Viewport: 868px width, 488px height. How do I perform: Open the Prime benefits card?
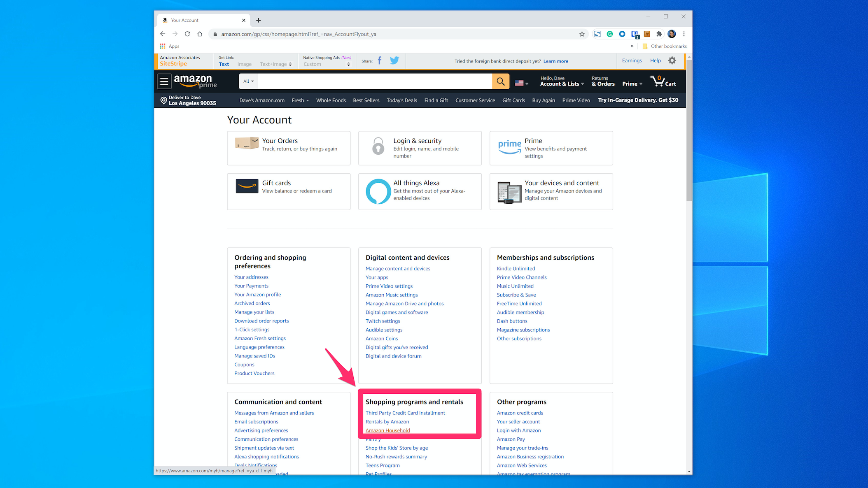tap(551, 148)
